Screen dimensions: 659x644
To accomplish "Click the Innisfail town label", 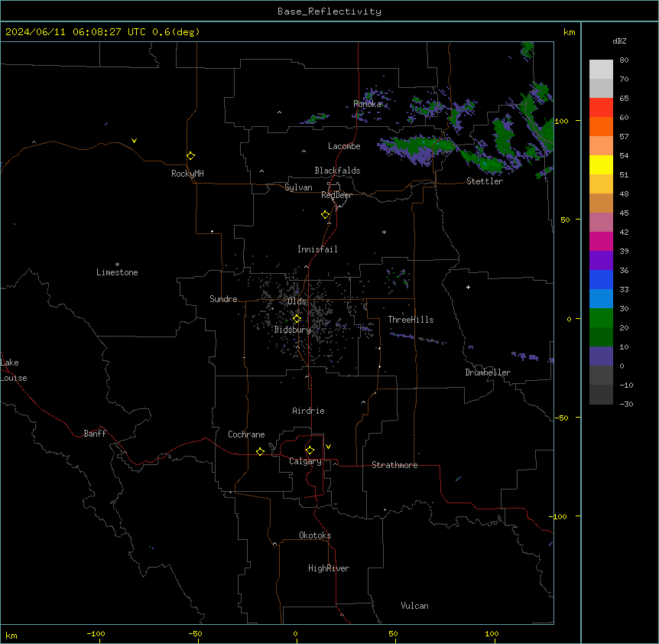I will point(317,249).
